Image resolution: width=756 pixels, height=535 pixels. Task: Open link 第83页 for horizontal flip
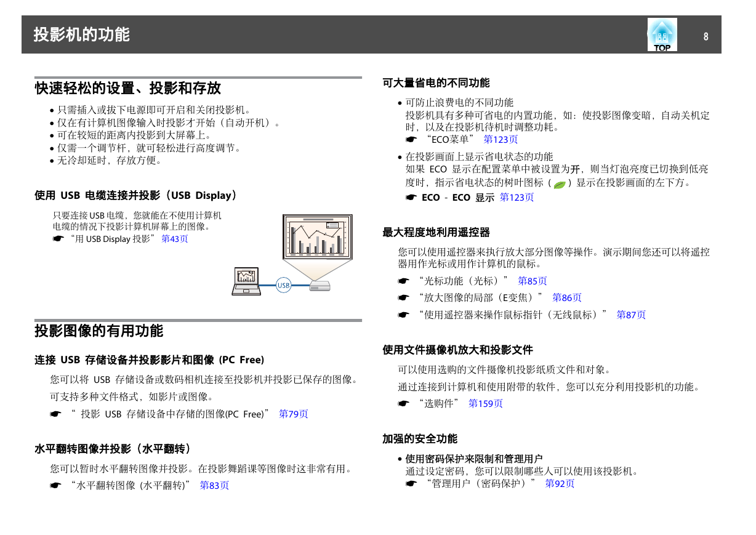[215, 485]
